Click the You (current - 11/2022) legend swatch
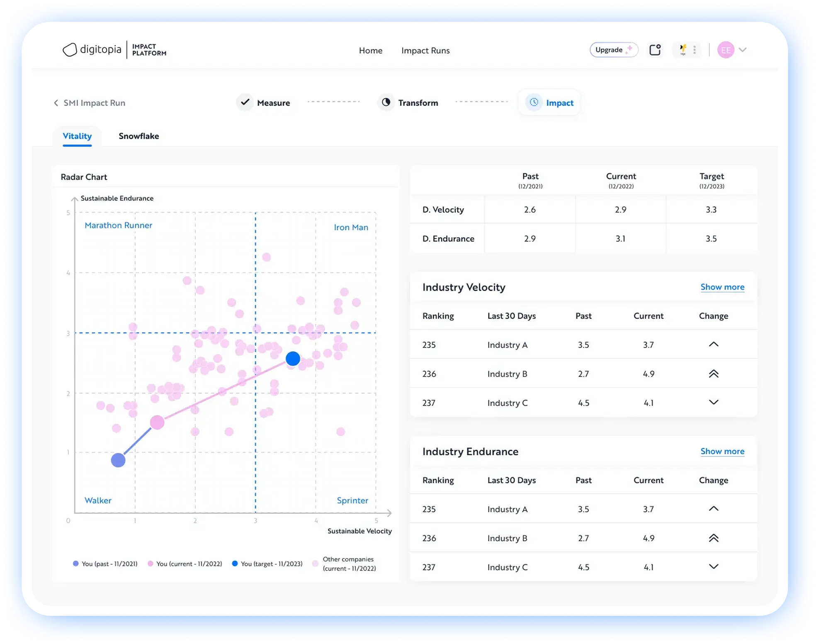 coord(150,564)
